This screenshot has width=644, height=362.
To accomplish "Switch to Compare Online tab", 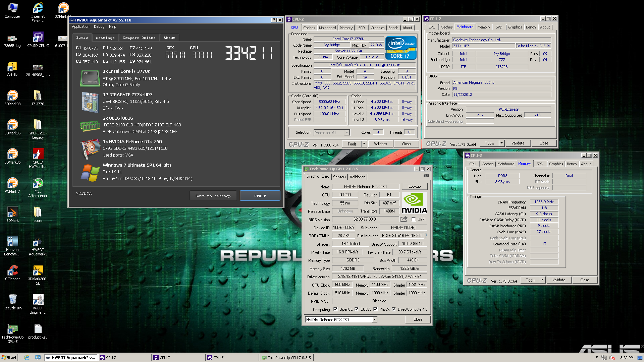I will pyautogui.click(x=139, y=38).
